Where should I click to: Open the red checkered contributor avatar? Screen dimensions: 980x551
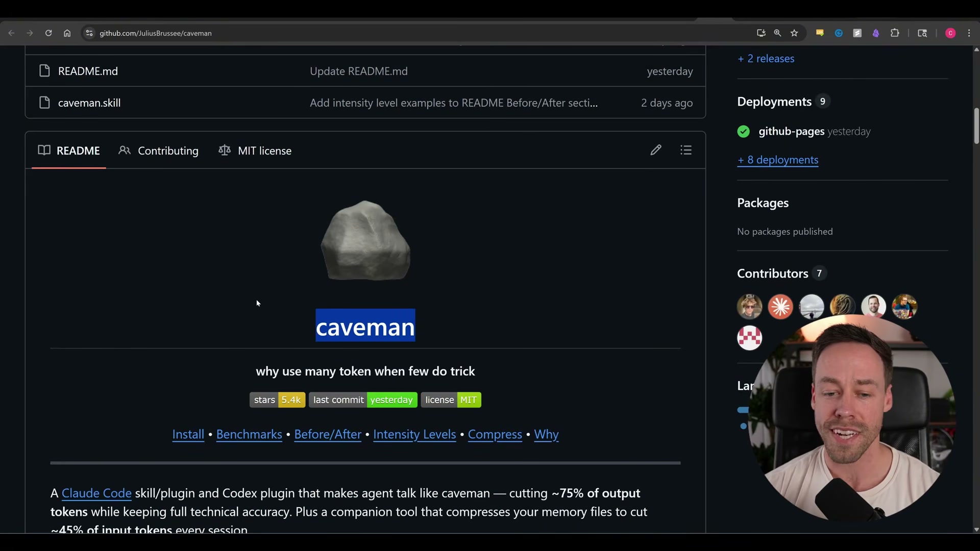point(749,338)
